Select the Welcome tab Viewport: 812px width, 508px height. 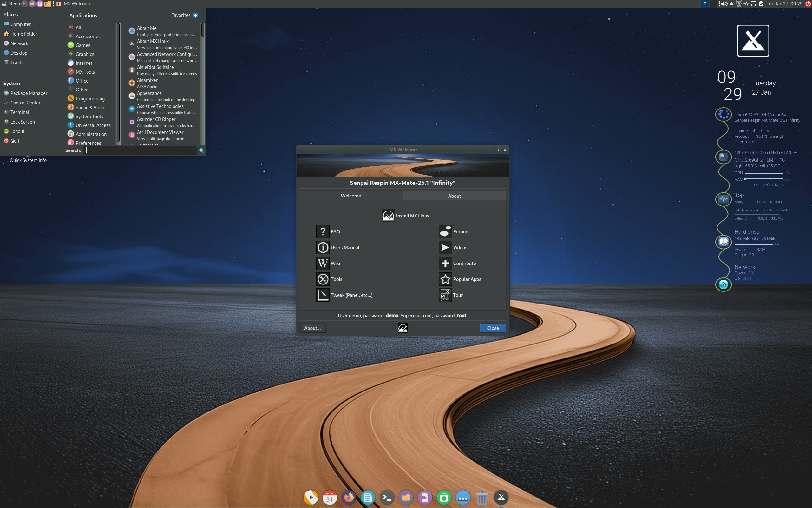pos(350,196)
